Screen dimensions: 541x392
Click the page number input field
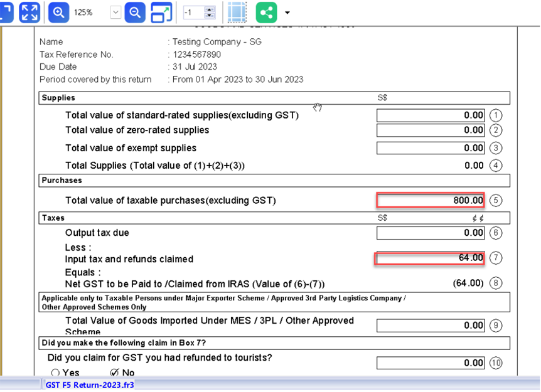click(x=194, y=13)
